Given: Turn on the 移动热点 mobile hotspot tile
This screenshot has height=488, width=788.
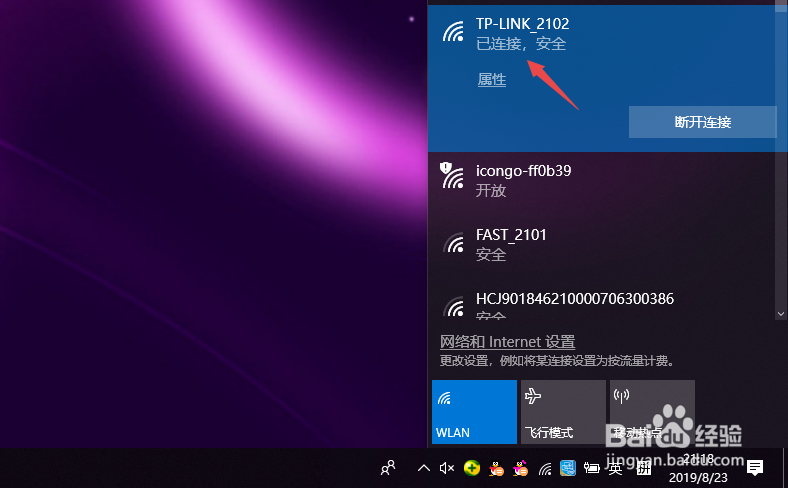Looking at the screenshot, I should tap(652, 412).
